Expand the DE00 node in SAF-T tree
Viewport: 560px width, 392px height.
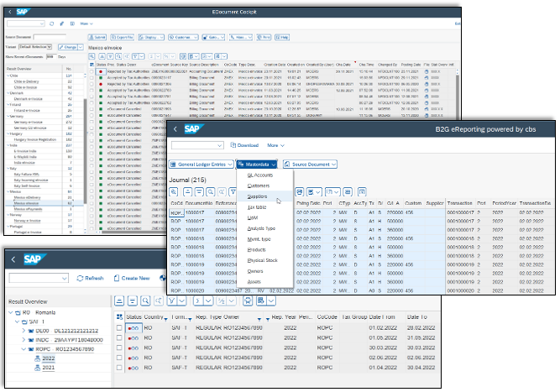coord(24,331)
